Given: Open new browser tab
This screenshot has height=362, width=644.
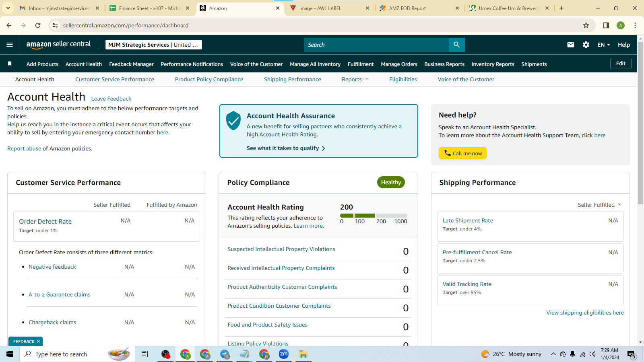Looking at the screenshot, I should tap(561, 8).
